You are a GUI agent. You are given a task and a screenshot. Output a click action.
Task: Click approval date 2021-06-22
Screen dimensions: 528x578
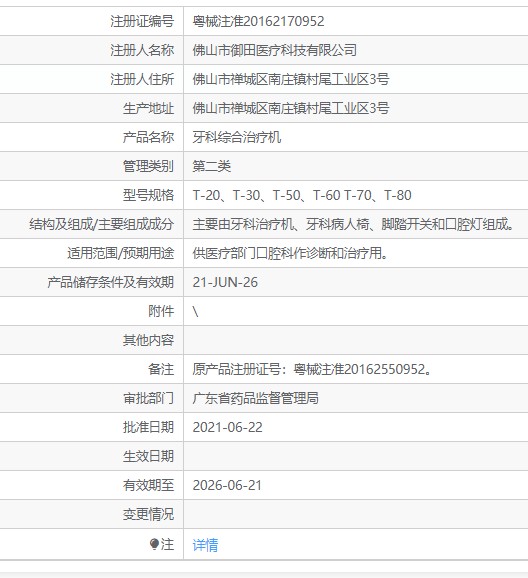coord(227,427)
